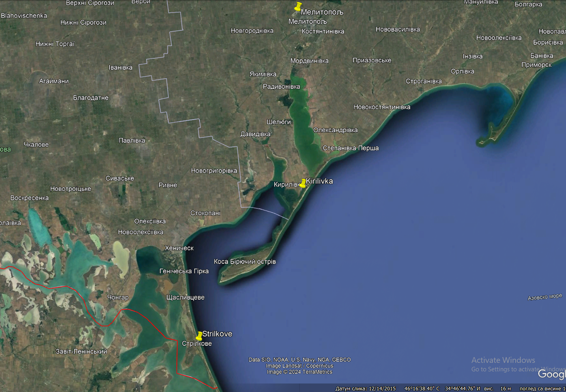The height and width of the screenshot is (392, 566).
Task: Select the Мелитополъ placemark label
Action: point(322,12)
